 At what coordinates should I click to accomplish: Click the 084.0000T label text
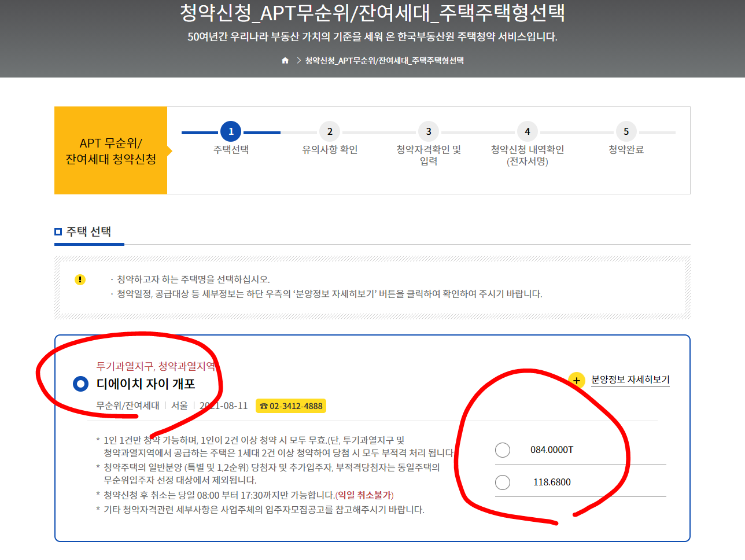(x=552, y=450)
